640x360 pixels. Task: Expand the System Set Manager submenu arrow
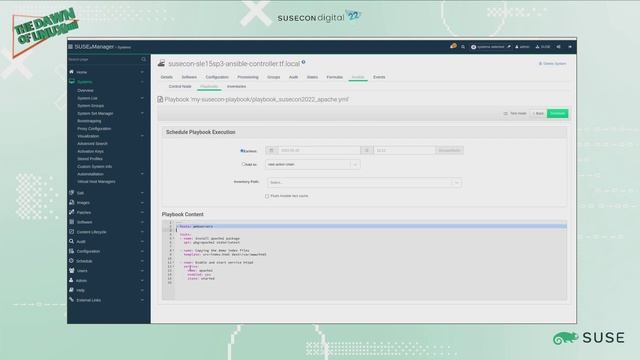point(142,113)
